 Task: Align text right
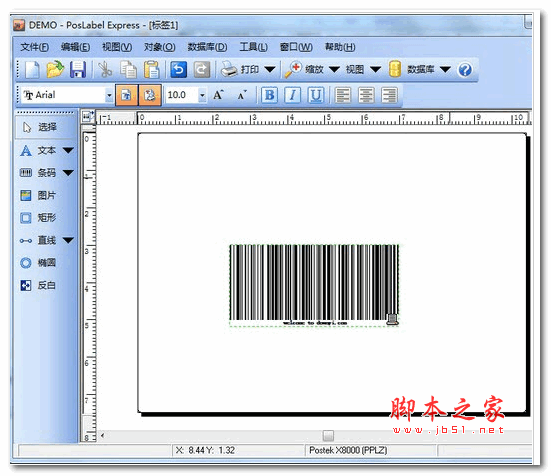tap(389, 95)
